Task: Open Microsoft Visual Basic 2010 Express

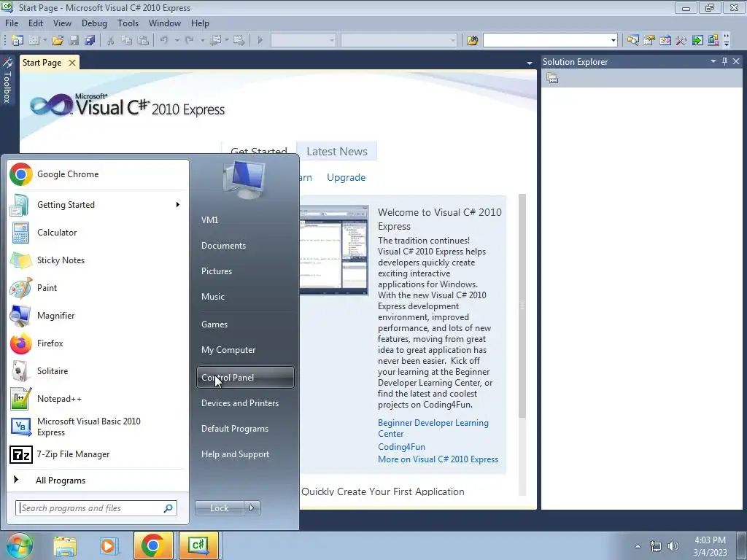Action: tap(98, 427)
